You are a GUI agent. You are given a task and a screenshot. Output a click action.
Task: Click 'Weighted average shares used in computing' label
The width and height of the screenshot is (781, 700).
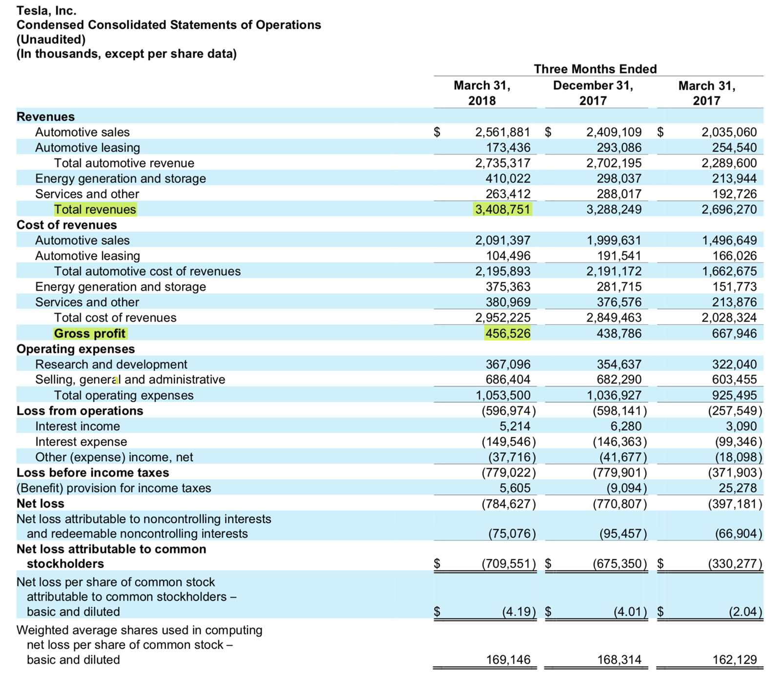click(140, 630)
